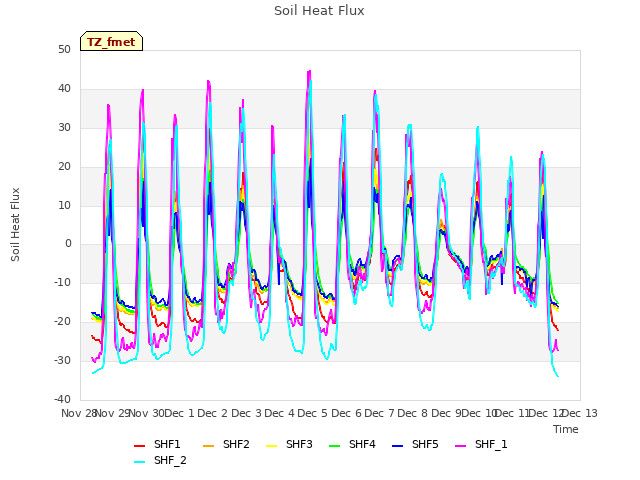
Task: Click the SHF_2 cyan legend swatch
Action: point(140,462)
